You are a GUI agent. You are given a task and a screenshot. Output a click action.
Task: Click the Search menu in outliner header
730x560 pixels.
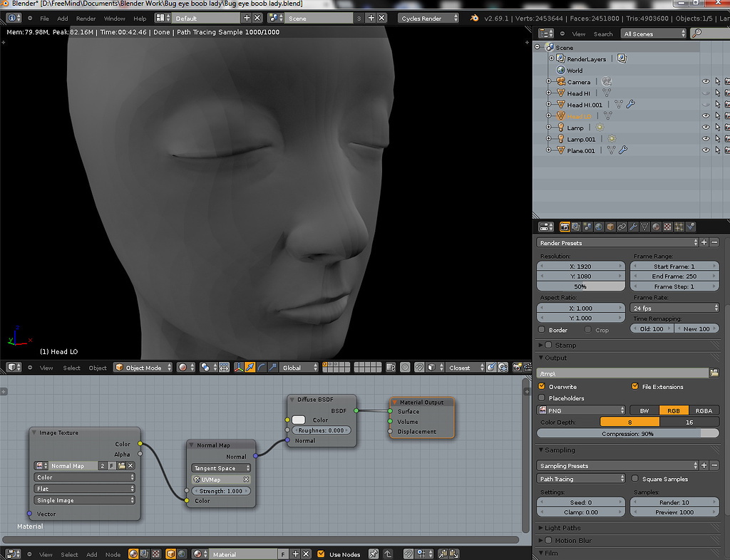tap(603, 34)
